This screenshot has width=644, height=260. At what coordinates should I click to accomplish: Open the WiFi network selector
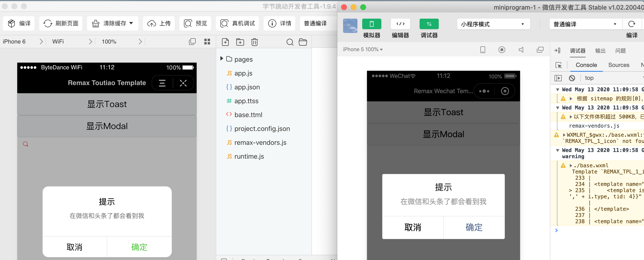tap(72, 41)
